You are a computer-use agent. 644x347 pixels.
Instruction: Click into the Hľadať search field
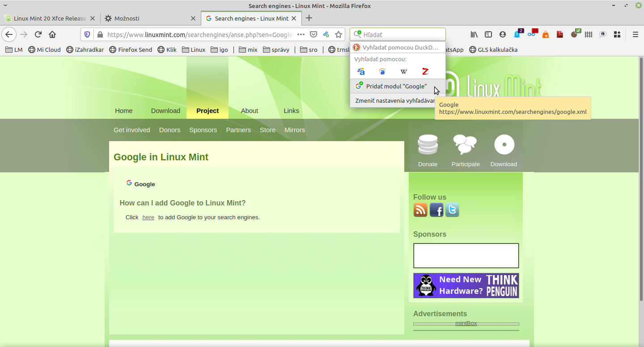402,34
